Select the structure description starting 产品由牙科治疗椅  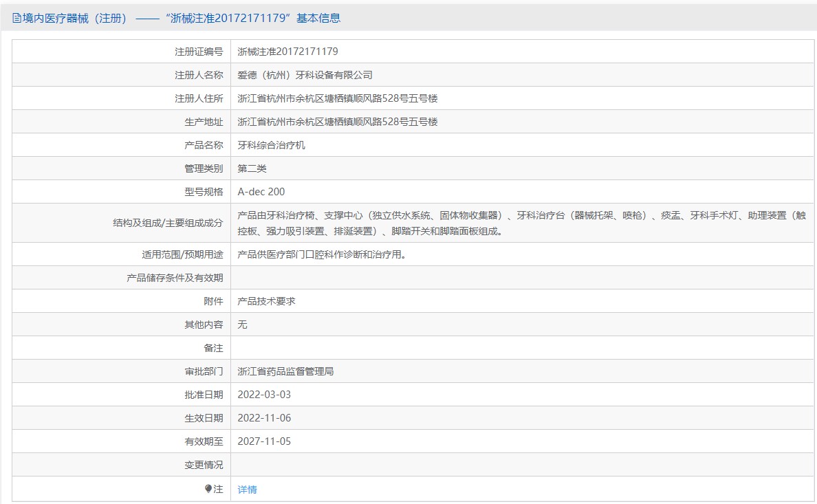pos(521,223)
